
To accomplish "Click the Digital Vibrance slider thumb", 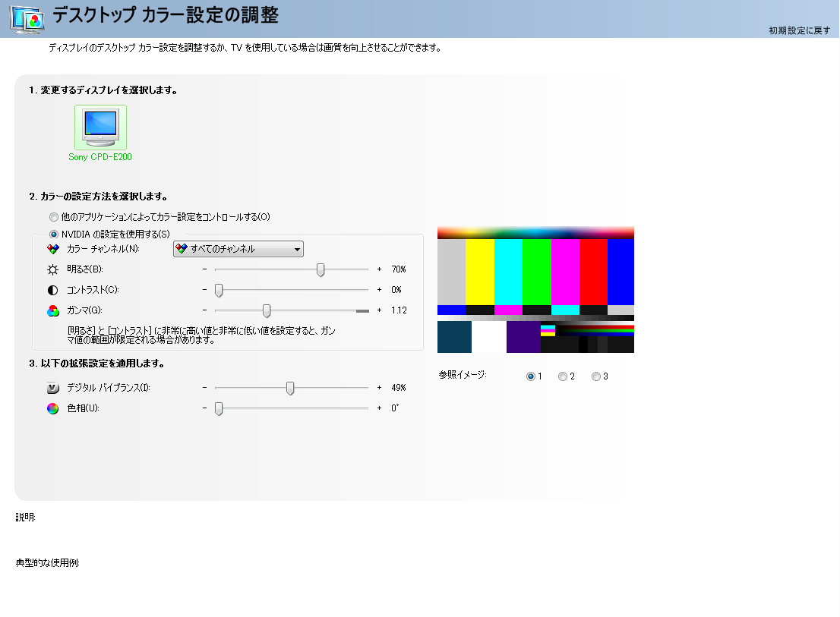I will point(289,388).
